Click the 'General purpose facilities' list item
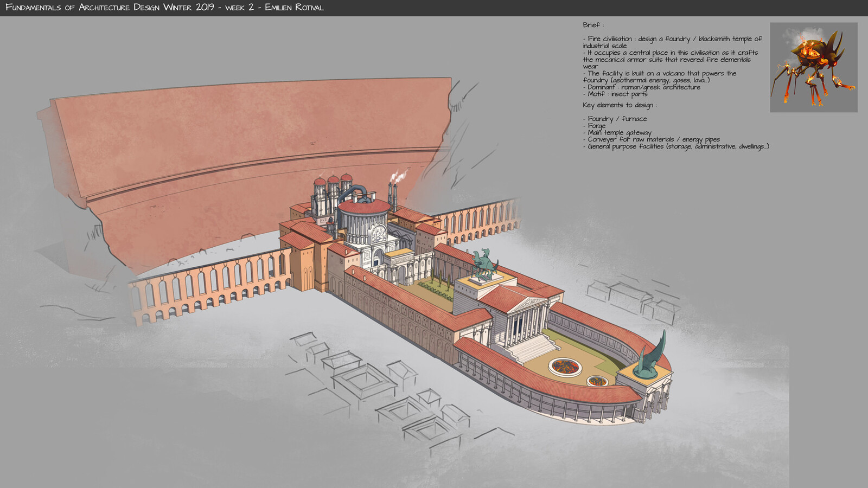This screenshot has height=488, width=868. tap(676, 146)
